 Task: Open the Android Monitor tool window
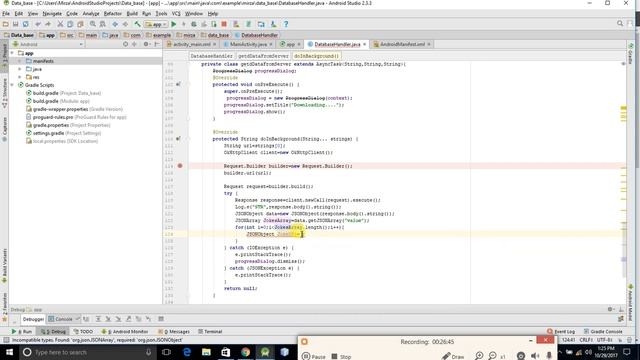point(125,331)
